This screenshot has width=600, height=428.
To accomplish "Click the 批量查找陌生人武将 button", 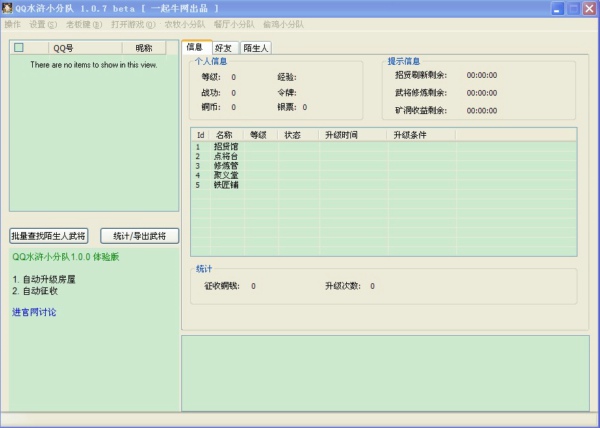I will pos(49,236).
